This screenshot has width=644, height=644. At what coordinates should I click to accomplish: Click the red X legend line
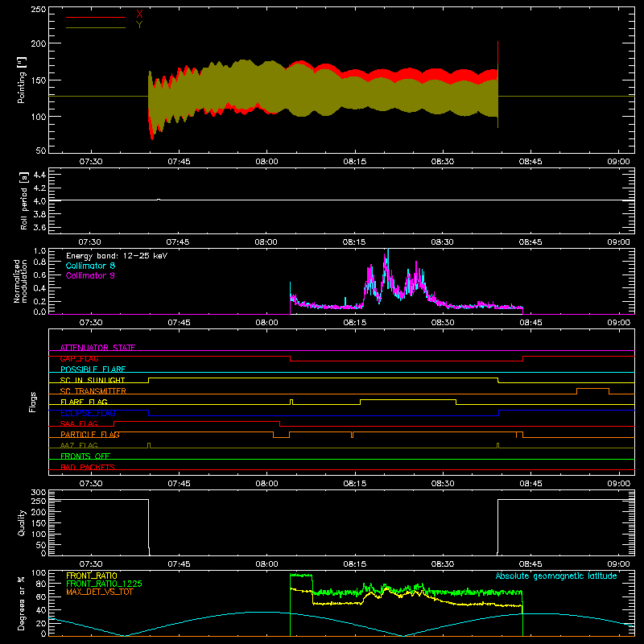pyautogui.click(x=96, y=17)
